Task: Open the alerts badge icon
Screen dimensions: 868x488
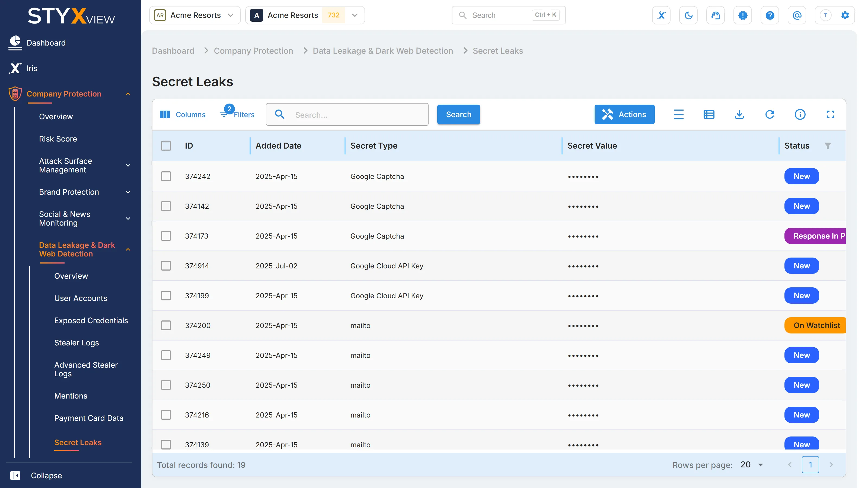Action: coord(743,15)
